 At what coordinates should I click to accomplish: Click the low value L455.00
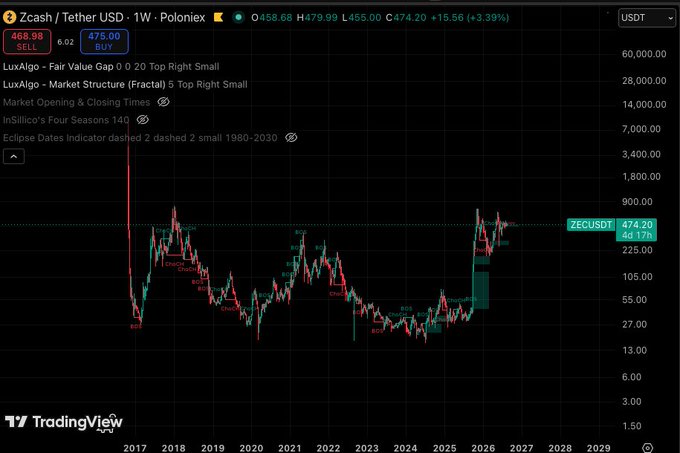point(362,18)
